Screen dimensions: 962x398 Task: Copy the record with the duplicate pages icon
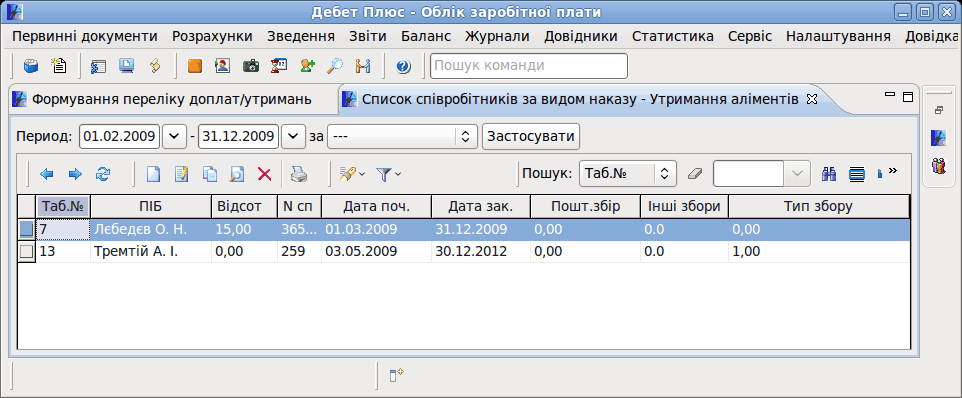click(x=209, y=175)
